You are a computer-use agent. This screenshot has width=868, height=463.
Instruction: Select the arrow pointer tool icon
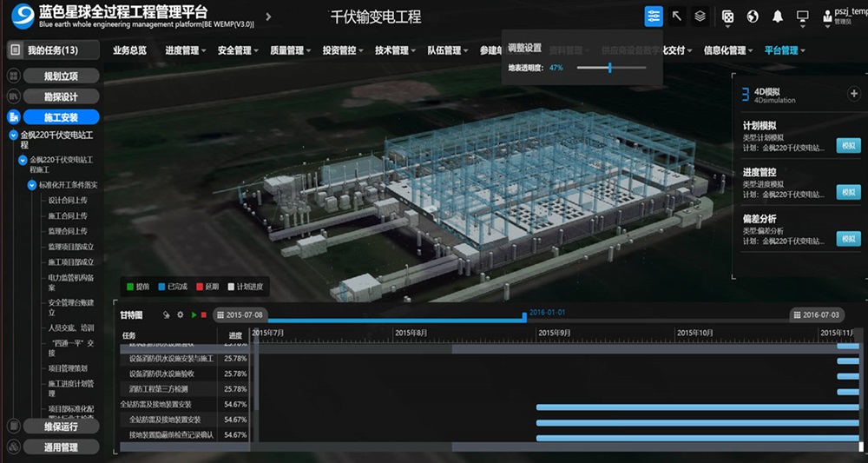click(x=677, y=16)
